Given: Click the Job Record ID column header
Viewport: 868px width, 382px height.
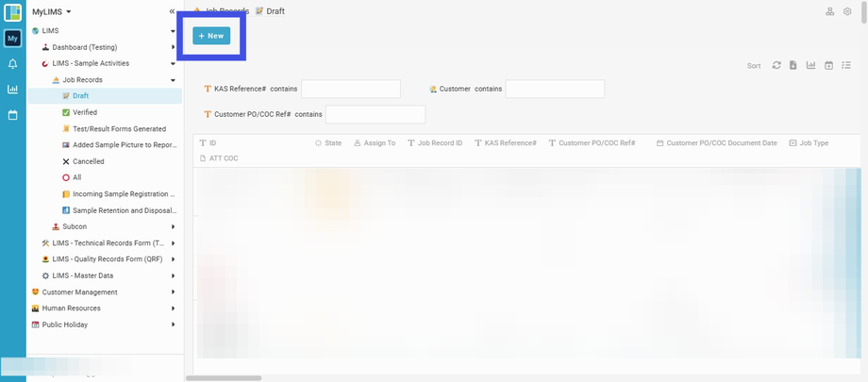Looking at the screenshot, I should [435, 142].
